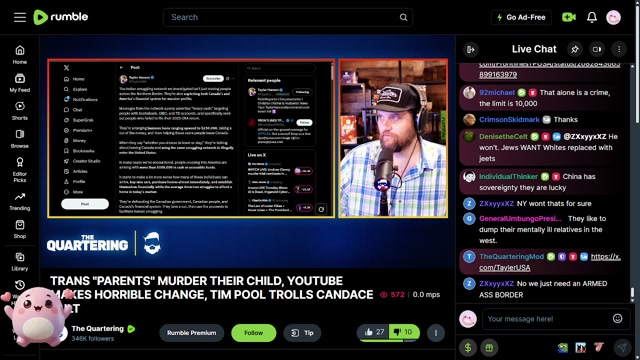Open Shop in sidebar
This screenshot has height=360, width=640.
click(20, 229)
